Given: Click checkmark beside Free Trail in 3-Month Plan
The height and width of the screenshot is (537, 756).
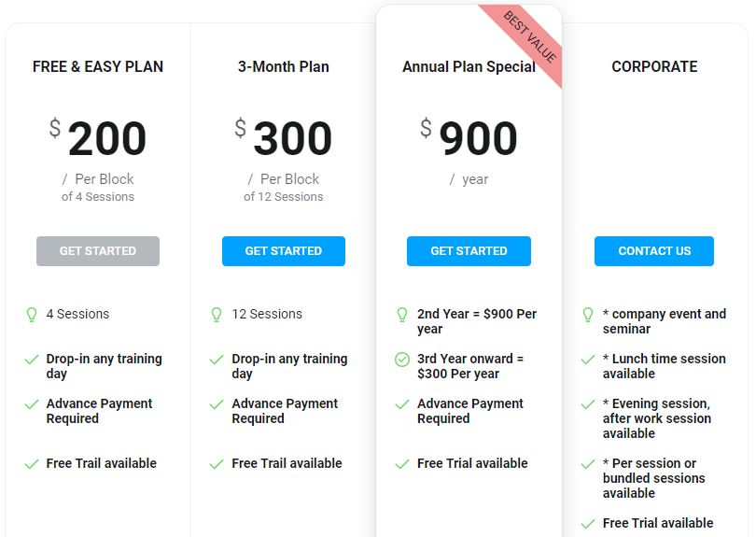Looking at the screenshot, I should 217,464.
